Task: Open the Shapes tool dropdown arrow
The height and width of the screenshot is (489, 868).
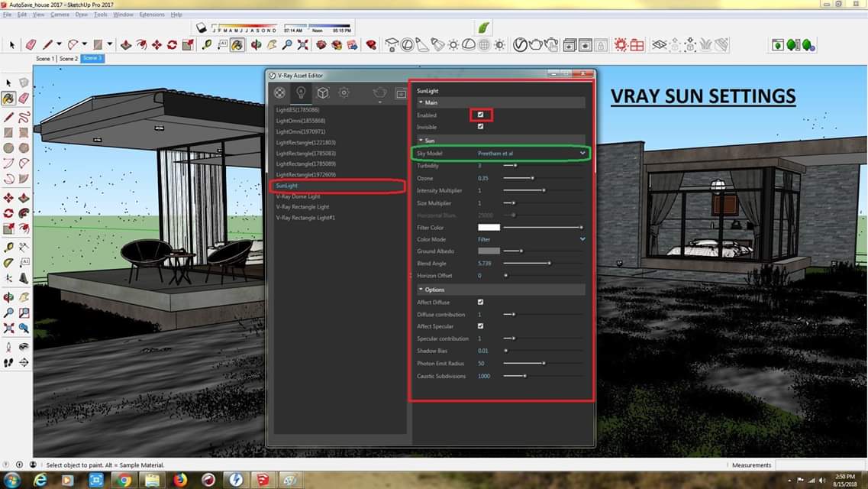Action: click(110, 44)
